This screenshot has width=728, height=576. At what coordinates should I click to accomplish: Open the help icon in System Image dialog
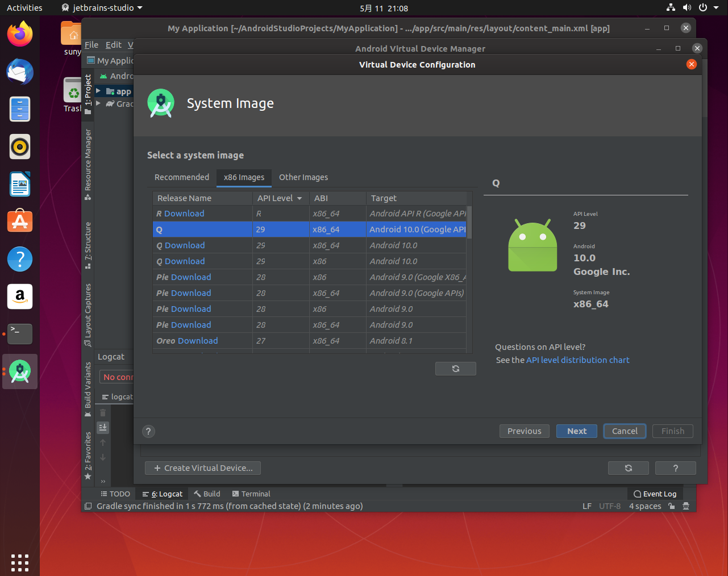point(148,431)
